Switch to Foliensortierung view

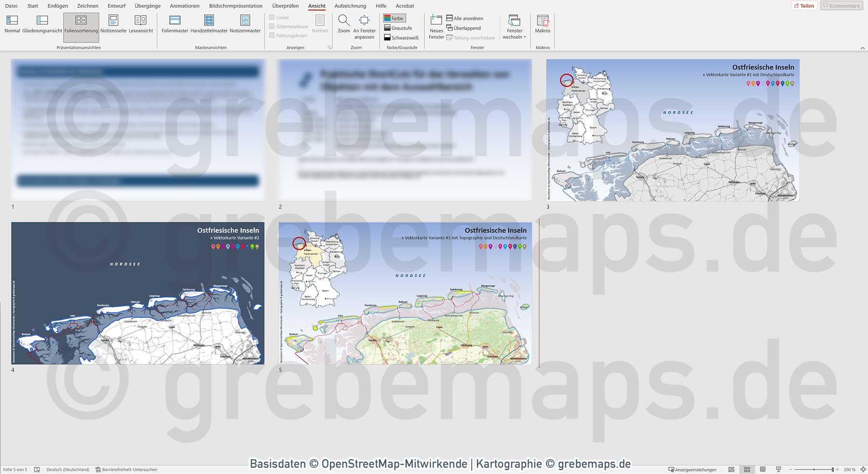[81, 27]
